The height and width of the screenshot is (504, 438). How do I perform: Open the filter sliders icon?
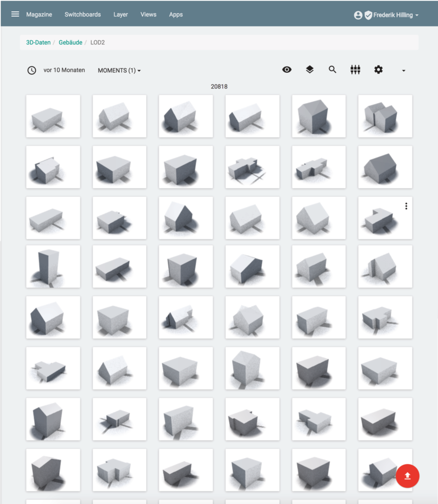355,70
